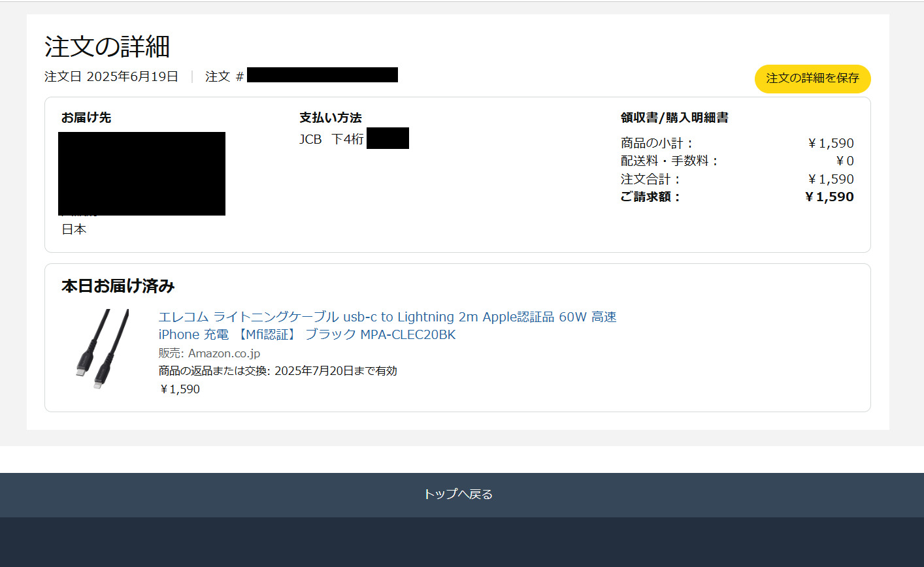Click the black Lightning cable product thumbnail
The height and width of the screenshot is (567, 924).
pyautogui.click(x=101, y=349)
